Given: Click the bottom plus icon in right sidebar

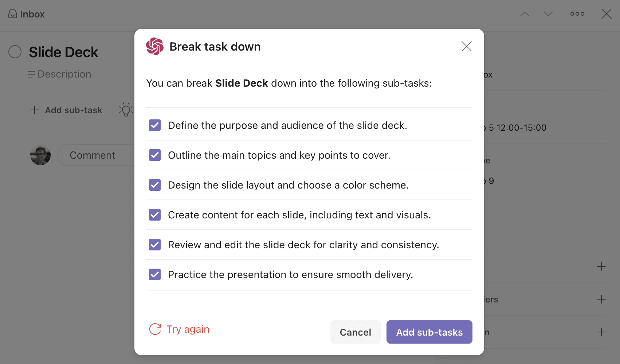Looking at the screenshot, I should coord(601,332).
